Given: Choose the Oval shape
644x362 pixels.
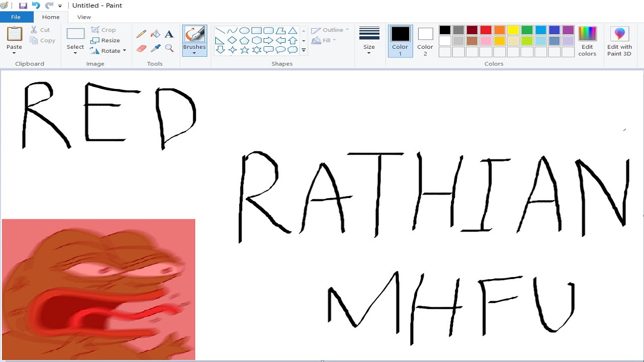Looking at the screenshot, I should [245, 31].
